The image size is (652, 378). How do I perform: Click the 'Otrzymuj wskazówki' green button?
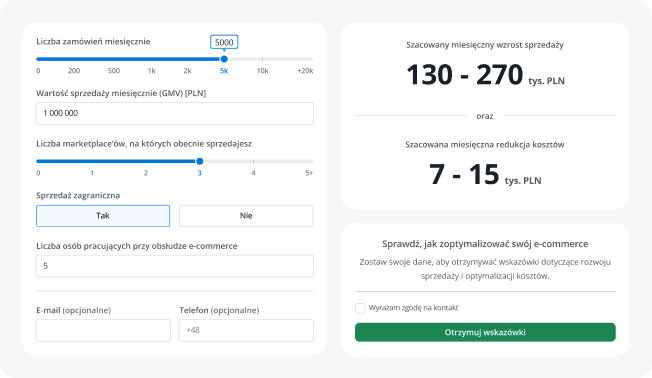[x=485, y=332]
